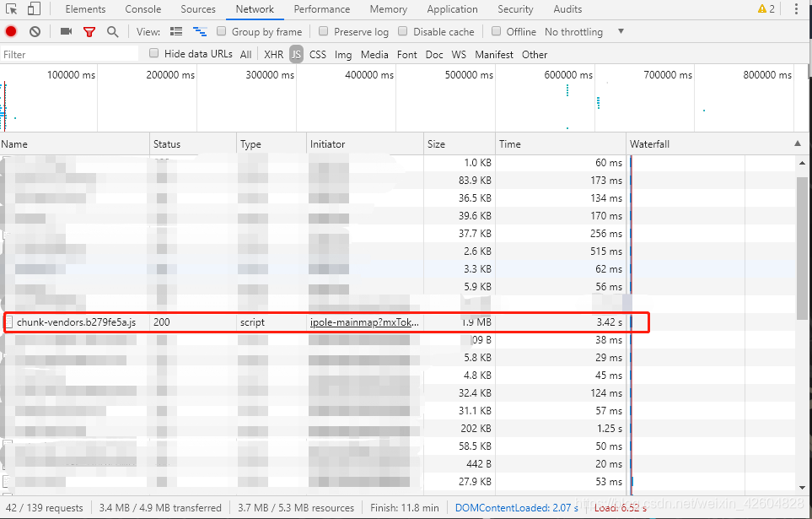
Task: Toggle the red filter funnel icon
Action: point(89,32)
